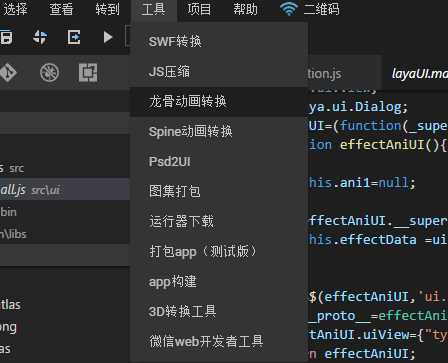This screenshot has width=448, height=363.
Task: Choose 打包app（测试版） menu entry
Action: [x=219, y=252]
